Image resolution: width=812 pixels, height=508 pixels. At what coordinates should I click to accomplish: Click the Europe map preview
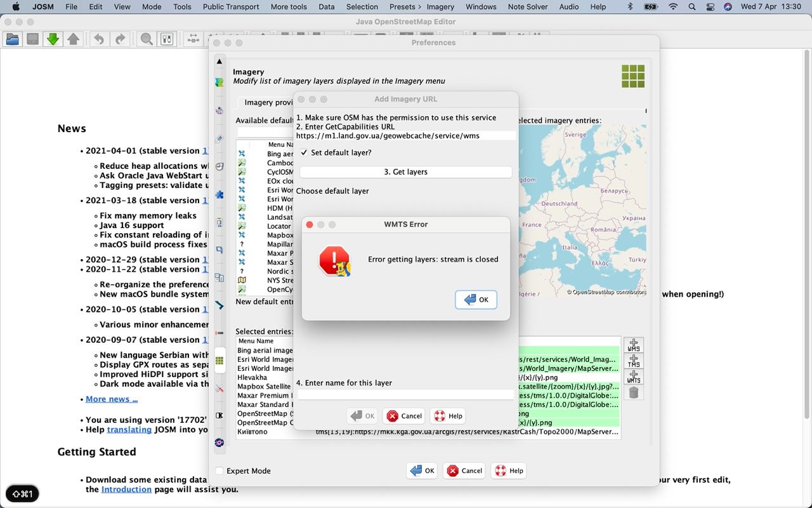(582, 210)
